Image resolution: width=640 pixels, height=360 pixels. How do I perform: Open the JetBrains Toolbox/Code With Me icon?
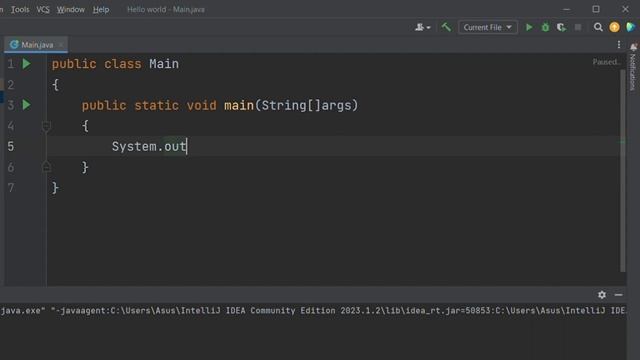coord(631,27)
